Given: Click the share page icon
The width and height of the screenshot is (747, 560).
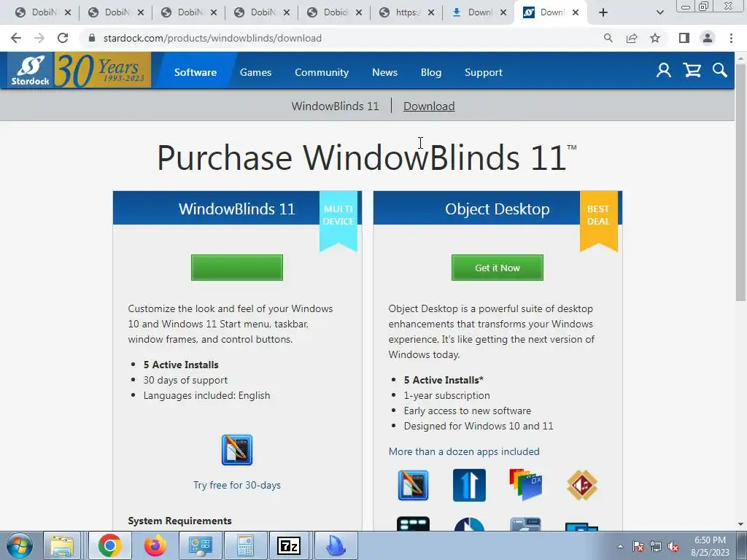Looking at the screenshot, I should (632, 38).
